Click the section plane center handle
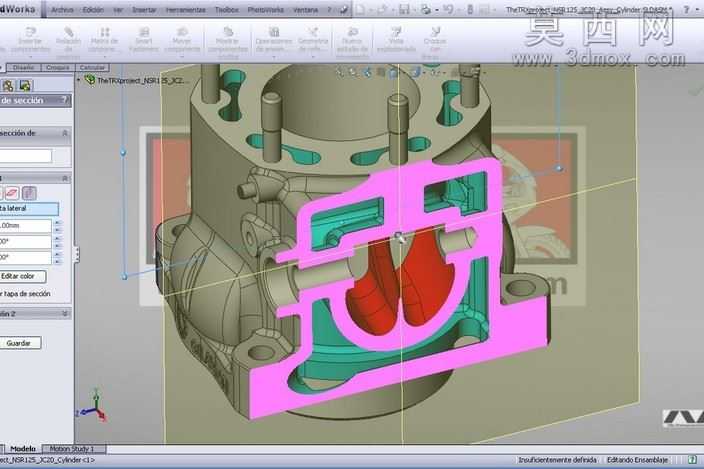The image size is (704, 469). pos(399,237)
